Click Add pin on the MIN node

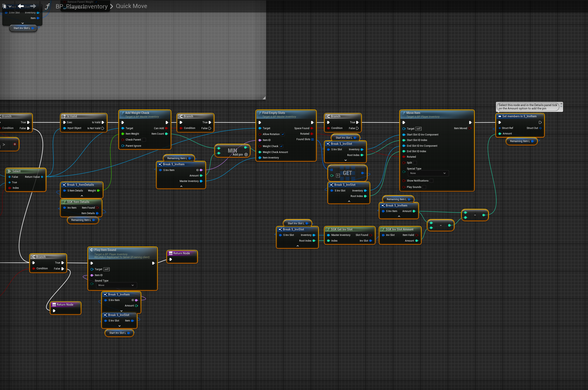pos(237,155)
